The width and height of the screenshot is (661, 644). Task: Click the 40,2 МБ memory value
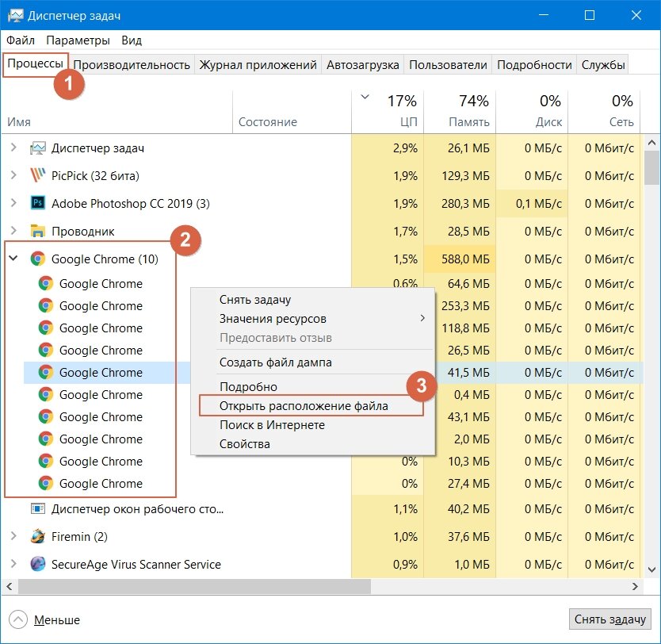(x=468, y=509)
